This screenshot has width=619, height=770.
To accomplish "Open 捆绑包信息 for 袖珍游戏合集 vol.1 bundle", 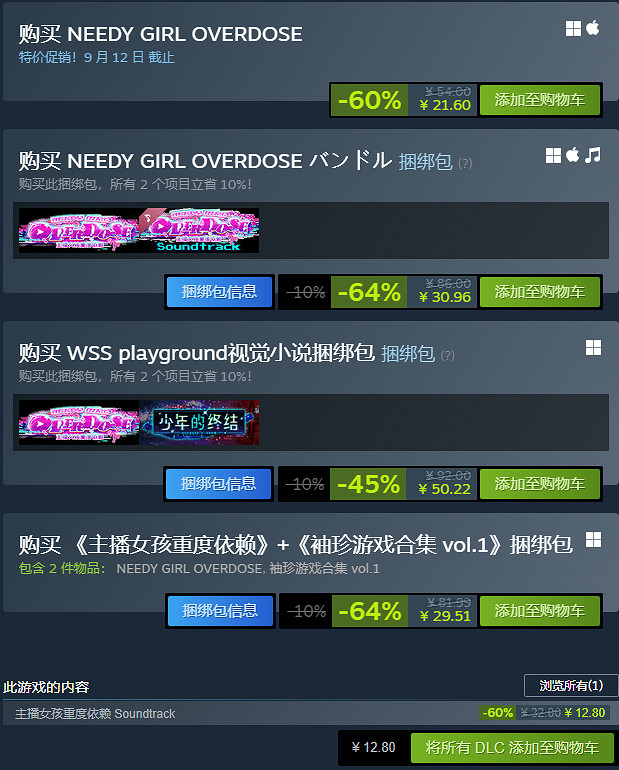I will coord(220,610).
